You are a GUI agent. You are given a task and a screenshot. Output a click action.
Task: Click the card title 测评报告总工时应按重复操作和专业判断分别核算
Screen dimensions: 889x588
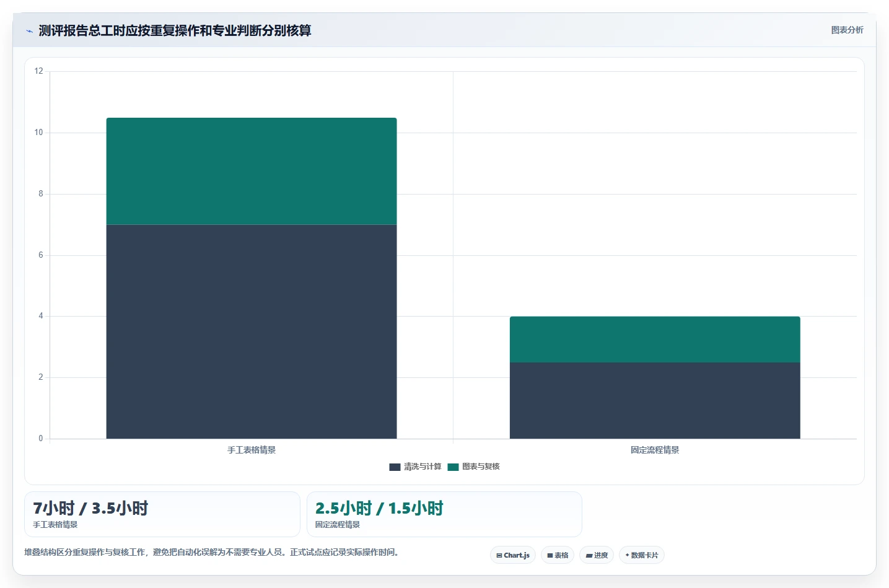coord(175,30)
